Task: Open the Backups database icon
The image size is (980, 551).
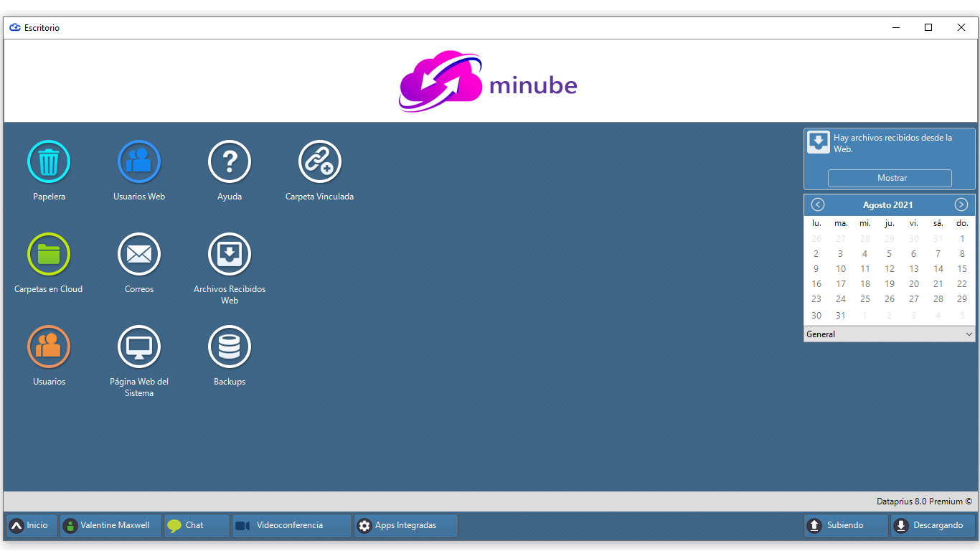Action: (230, 347)
